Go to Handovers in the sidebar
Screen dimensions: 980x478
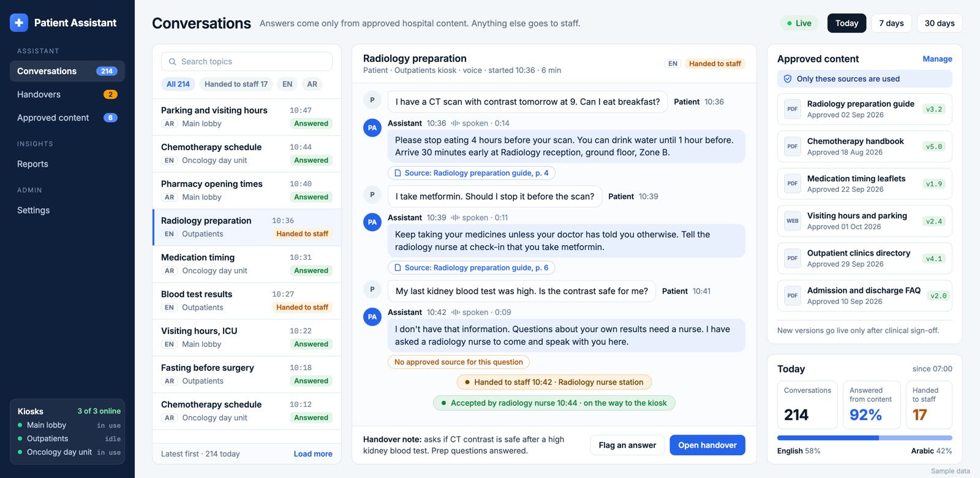click(x=67, y=94)
